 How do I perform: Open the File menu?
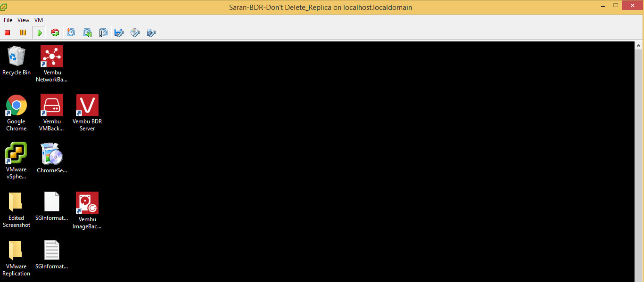pos(8,20)
